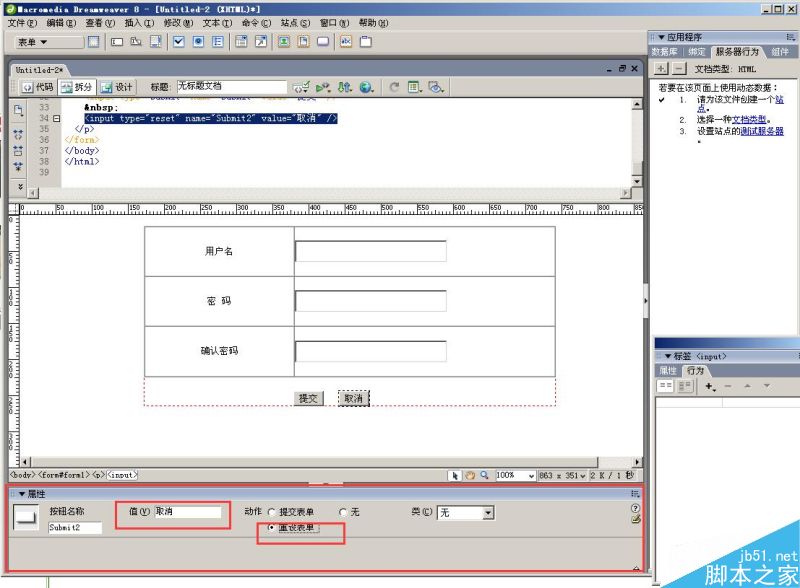Image resolution: width=800 pixels, height=588 pixels.
Task: Select the 无 action radio button
Action: point(343,512)
